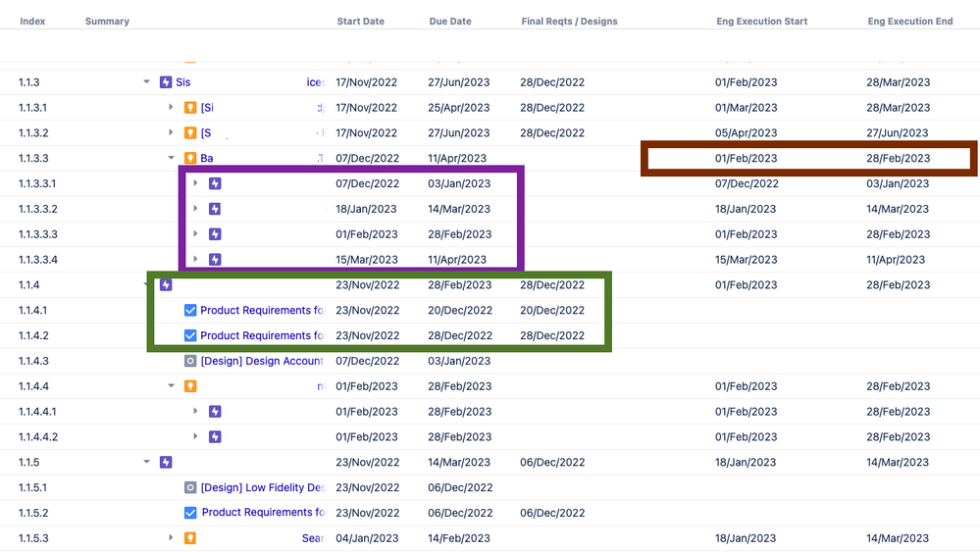Click the purple epic icon in row 1.1.3.3.2
The image size is (980, 552).
click(215, 209)
